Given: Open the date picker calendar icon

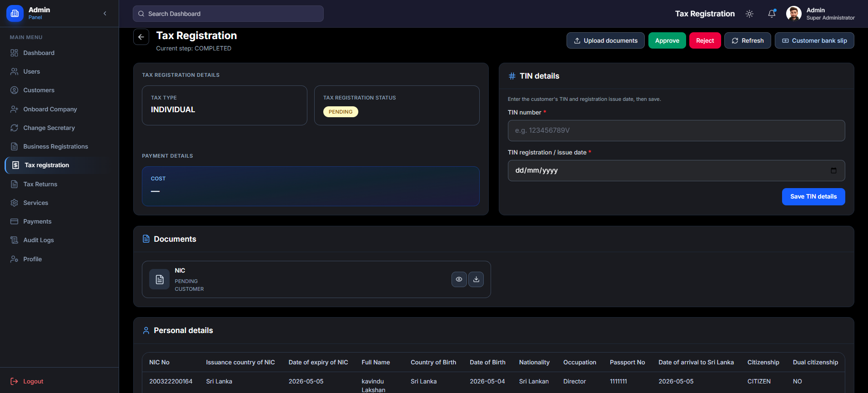Looking at the screenshot, I should point(833,170).
